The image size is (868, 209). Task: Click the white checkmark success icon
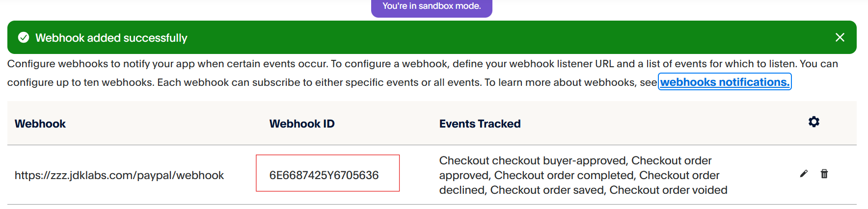[x=24, y=37]
